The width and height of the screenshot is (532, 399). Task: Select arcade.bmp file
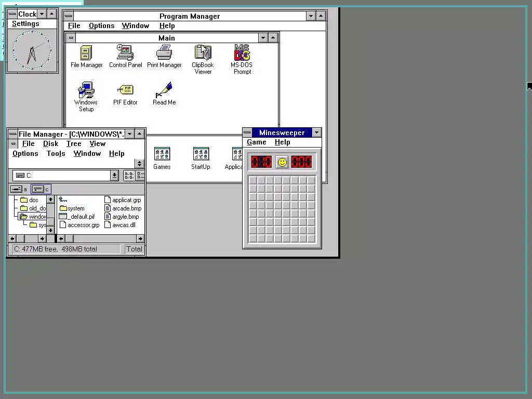coord(123,208)
